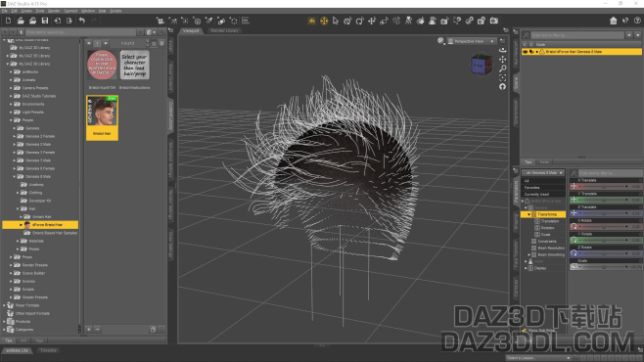This screenshot has width=644, height=362.
Task: Click the viewport zoom magnifier icon
Action: click(x=502, y=68)
